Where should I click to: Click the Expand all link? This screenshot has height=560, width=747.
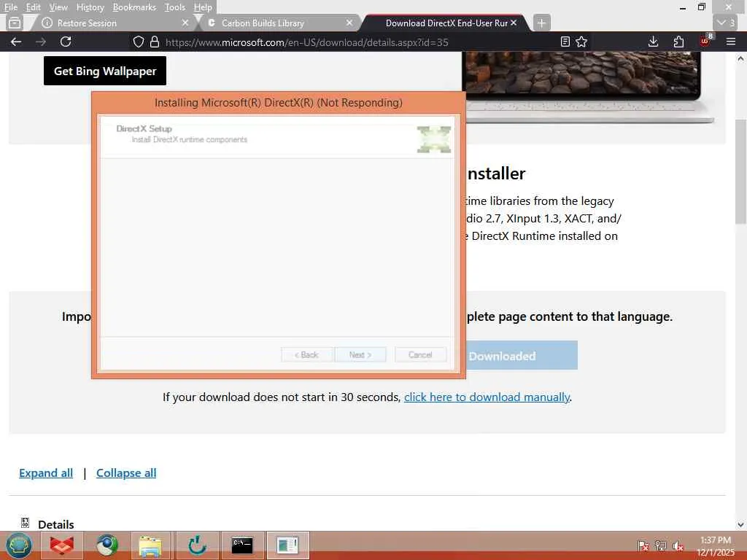click(x=46, y=472)
